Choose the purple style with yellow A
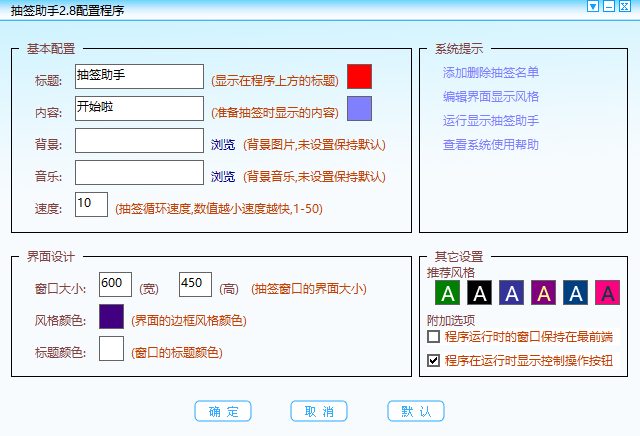The height and width of the screenshot is (436, 640). [543, 293]
